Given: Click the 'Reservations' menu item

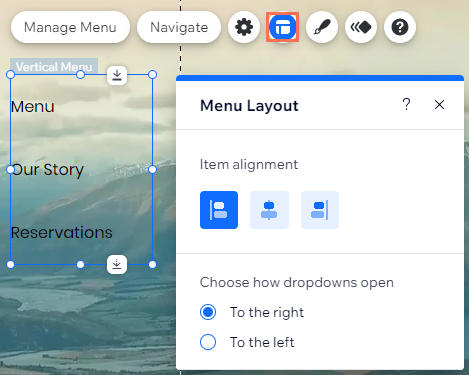Looking at the screenshot, I should [x=62, y=233].
